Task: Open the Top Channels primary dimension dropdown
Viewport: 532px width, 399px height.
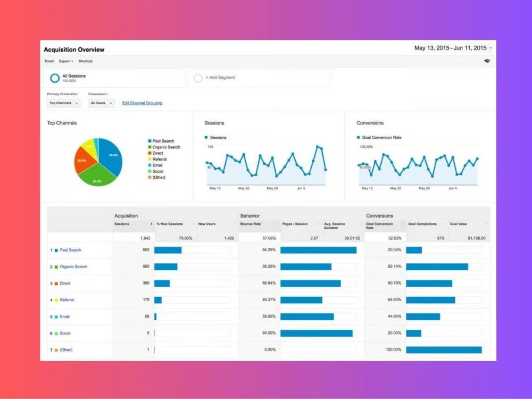Action: coord(63,103)
